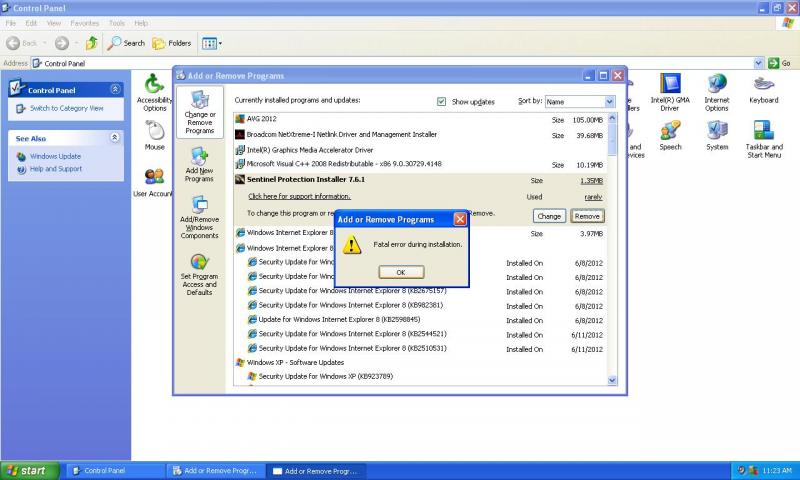This screenshot has height=480, width=800.
Task: Select Intel(R) Graphics Media Accelerator Driver entry
Action: pyautogui.click(x=421, y=150)
